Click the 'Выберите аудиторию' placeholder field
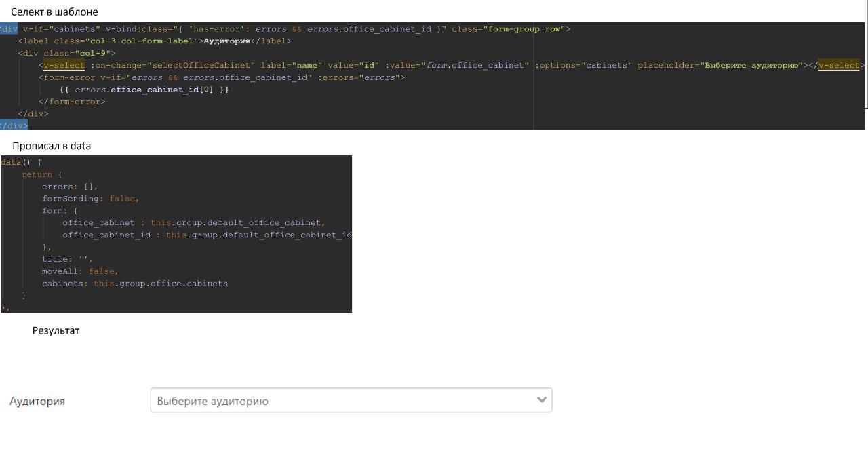The width and height of the screenshot is (868, 449). (x=351, y=400)
